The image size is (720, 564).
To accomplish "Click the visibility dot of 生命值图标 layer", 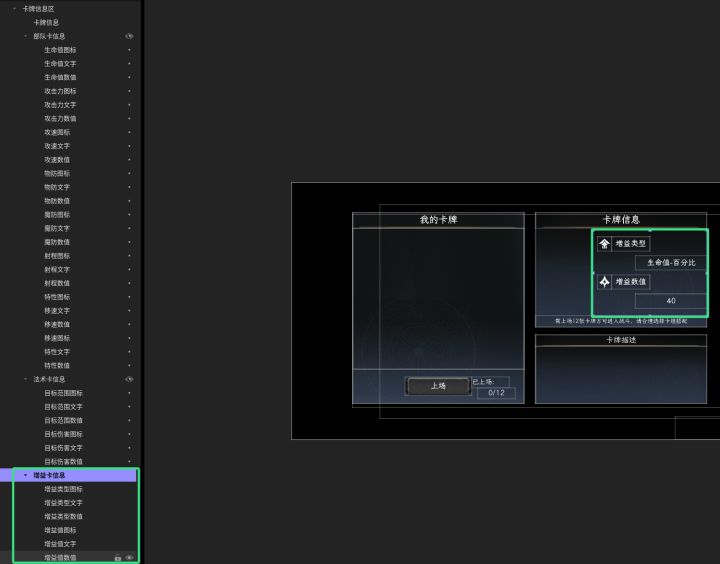I will tap(129, 50).
